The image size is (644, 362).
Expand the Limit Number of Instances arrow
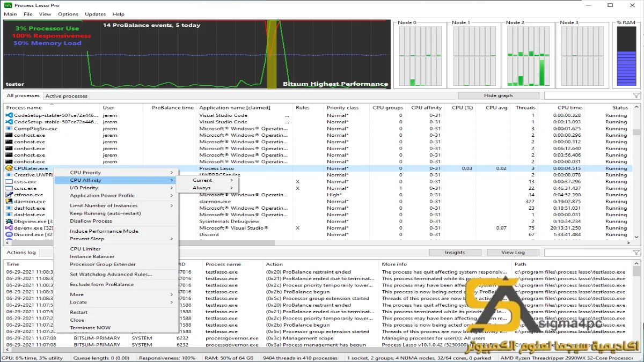pyautogui.click(x=172, y=206)
